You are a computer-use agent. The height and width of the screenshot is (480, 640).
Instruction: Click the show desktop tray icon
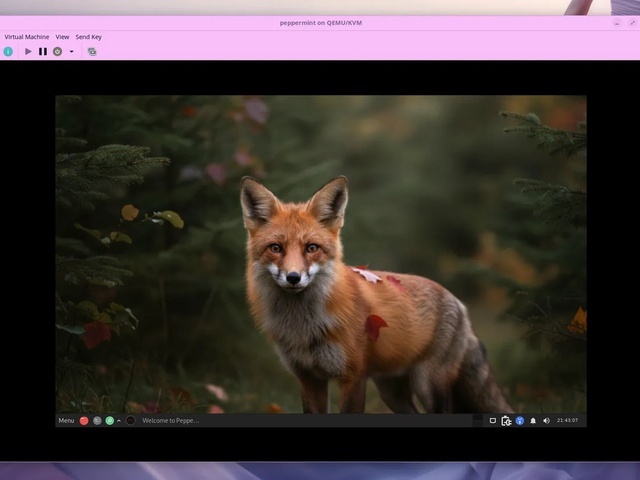(493, 420)
